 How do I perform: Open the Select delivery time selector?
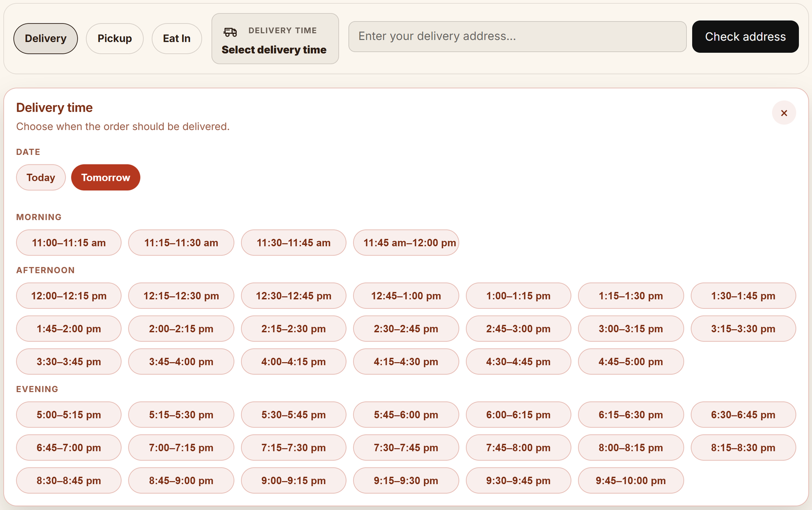coord(275,39)
